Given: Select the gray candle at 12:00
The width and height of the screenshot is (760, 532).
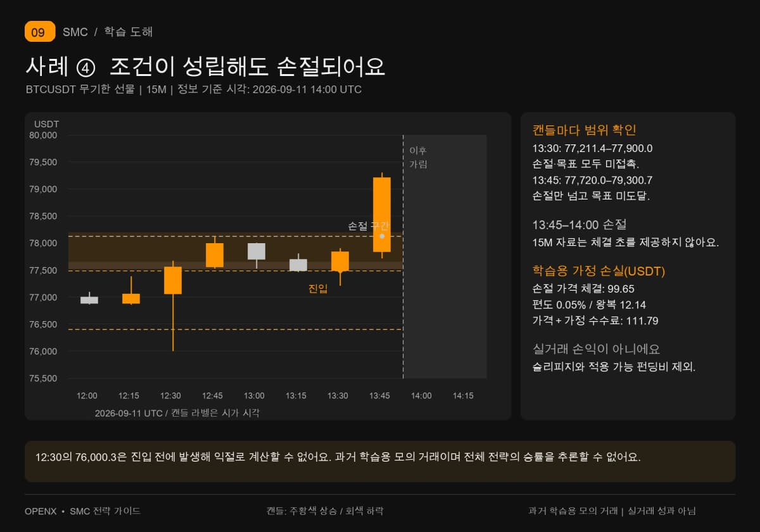Looking at the screenshot, I should [x=89, y=300].
